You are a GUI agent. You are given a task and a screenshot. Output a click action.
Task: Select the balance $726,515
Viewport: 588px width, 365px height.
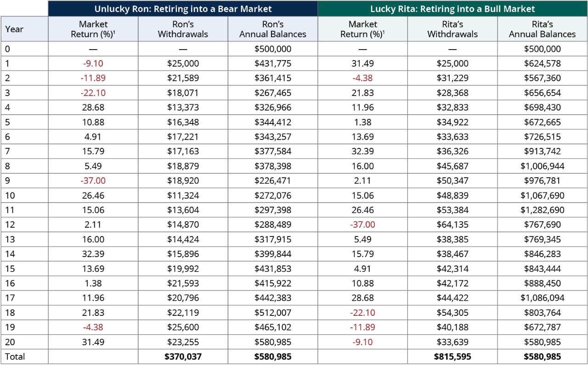point(543,137)
